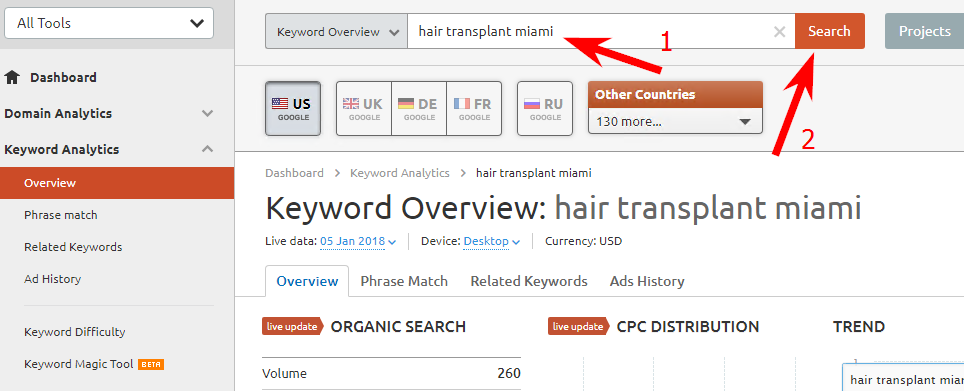Switch to the DE Google database
This screenshot has width=964, height=391.
tap(419, 108)
